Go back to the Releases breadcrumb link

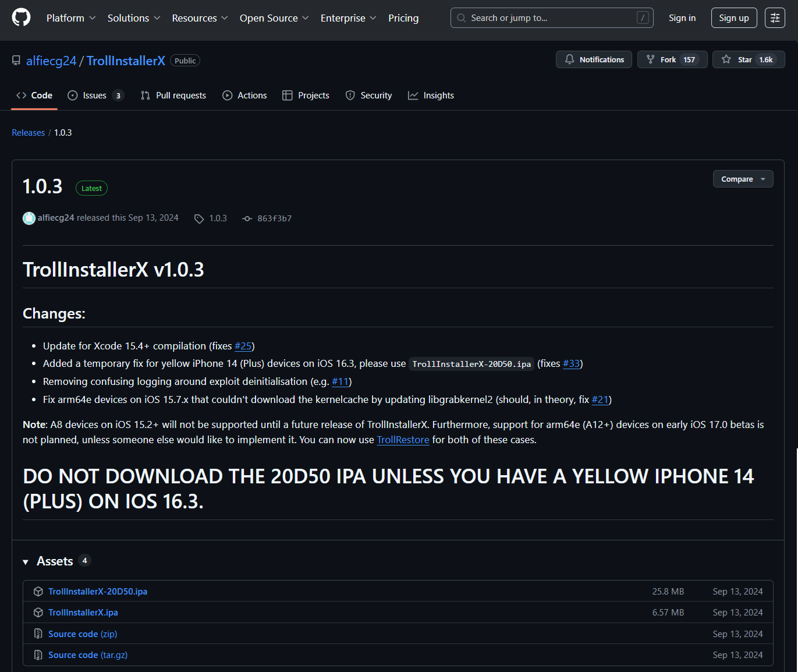tap(28, 133)
